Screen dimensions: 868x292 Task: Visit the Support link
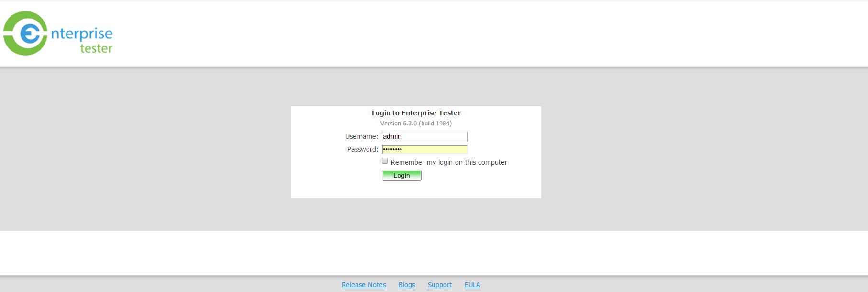click(x=439, y=285)
